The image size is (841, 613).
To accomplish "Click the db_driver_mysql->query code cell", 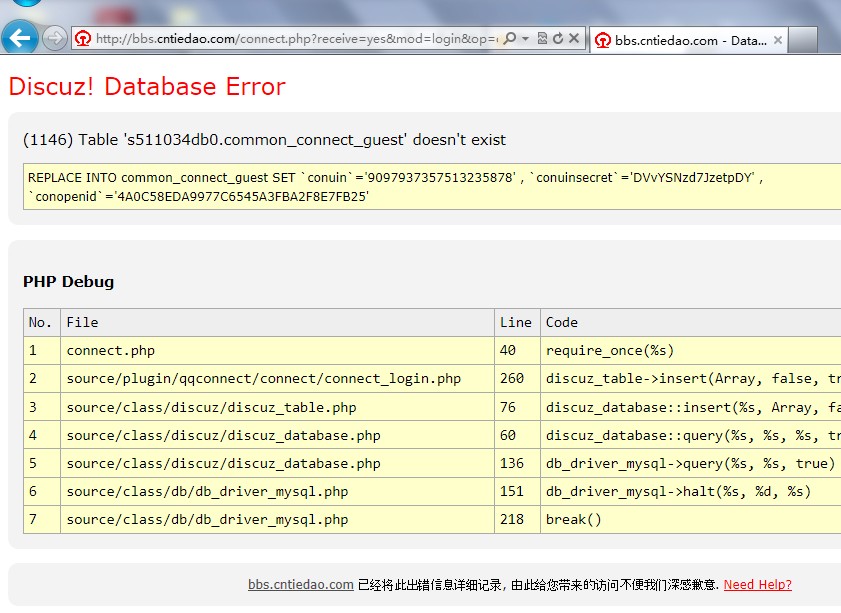I will pyautogui.click(x=691, y=463).
